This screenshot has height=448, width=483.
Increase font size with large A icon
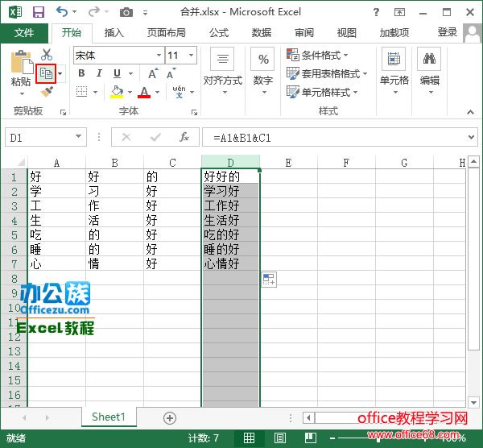pos(153,73)
